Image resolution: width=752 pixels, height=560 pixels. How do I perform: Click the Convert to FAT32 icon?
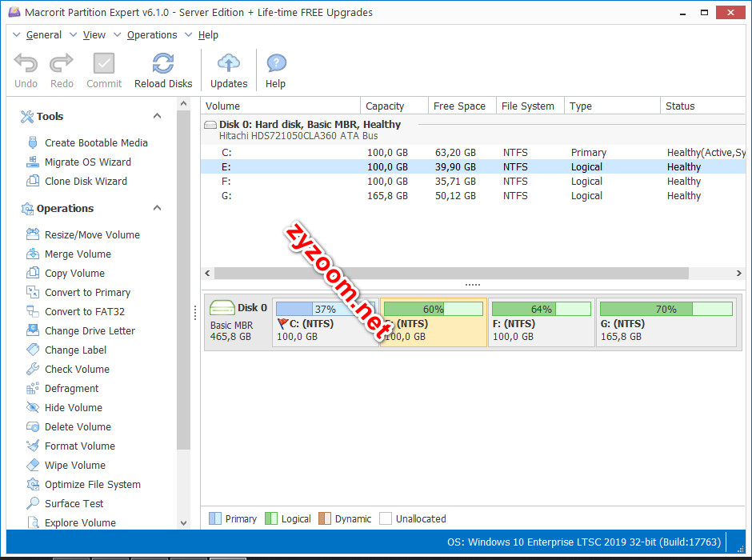(x=33, y=311)
